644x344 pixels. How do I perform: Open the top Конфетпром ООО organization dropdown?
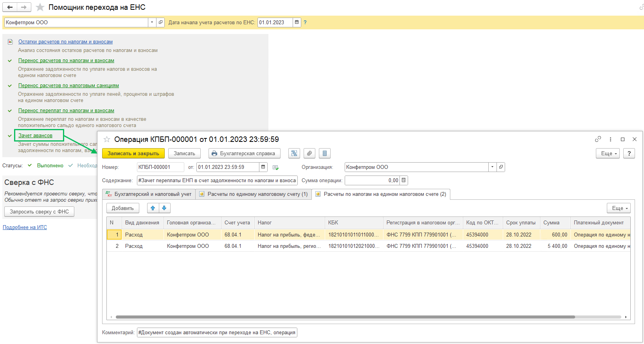point(152,22)
